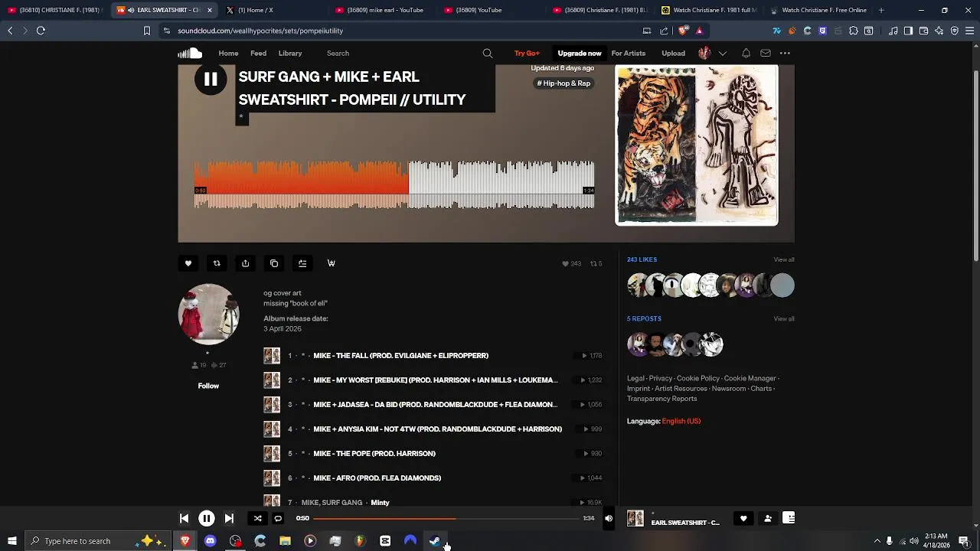Reload the page

pos(41,31)
